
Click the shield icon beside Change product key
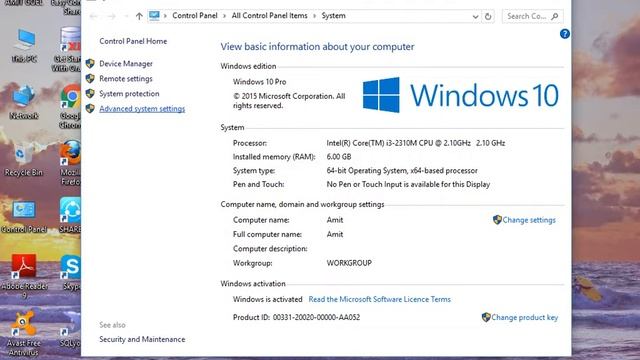(486, 317)
